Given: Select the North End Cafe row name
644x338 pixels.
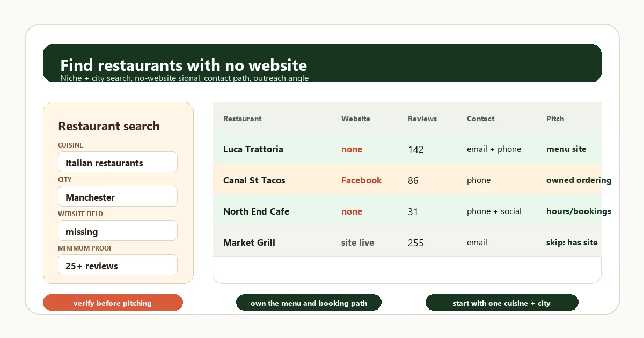Looking at the screenshot, I should [x=256, y=211].
